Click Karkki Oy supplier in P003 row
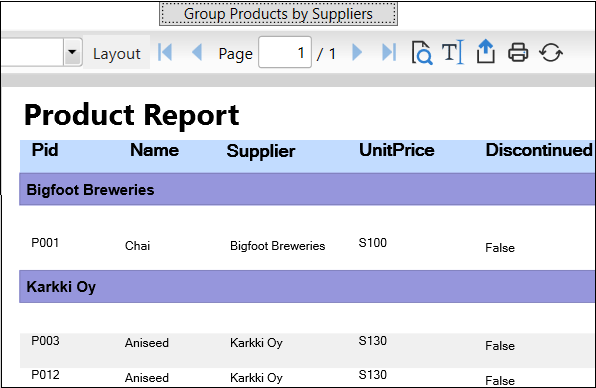 click(256, 343)
